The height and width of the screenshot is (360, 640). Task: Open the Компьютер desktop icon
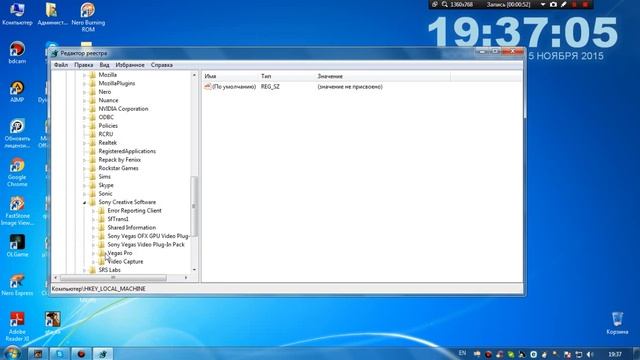(17, 13)
